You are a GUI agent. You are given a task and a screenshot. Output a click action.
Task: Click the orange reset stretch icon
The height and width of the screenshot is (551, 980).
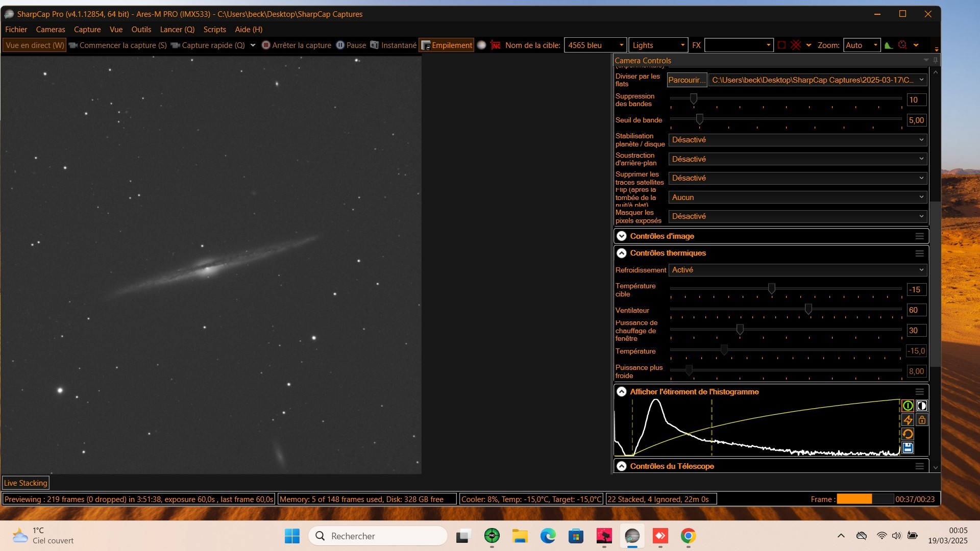908,434
